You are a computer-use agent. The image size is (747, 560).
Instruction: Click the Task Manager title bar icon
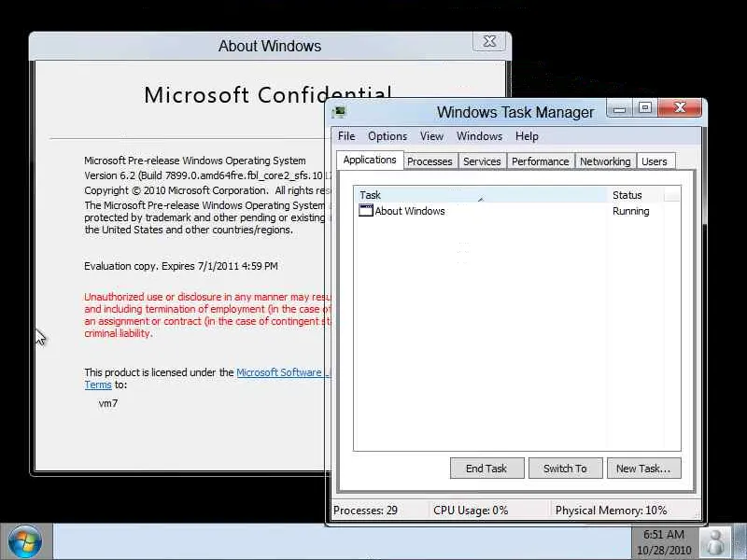[x=339, y=112]
